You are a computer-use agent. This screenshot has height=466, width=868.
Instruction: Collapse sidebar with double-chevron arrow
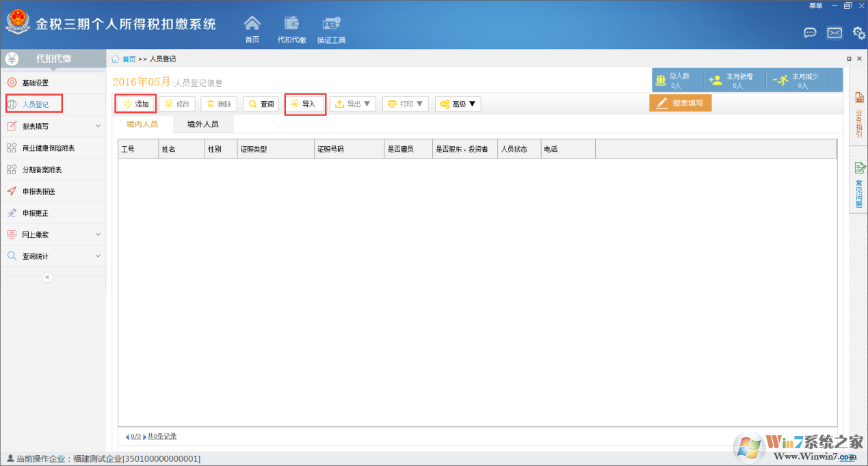[47, 277]
